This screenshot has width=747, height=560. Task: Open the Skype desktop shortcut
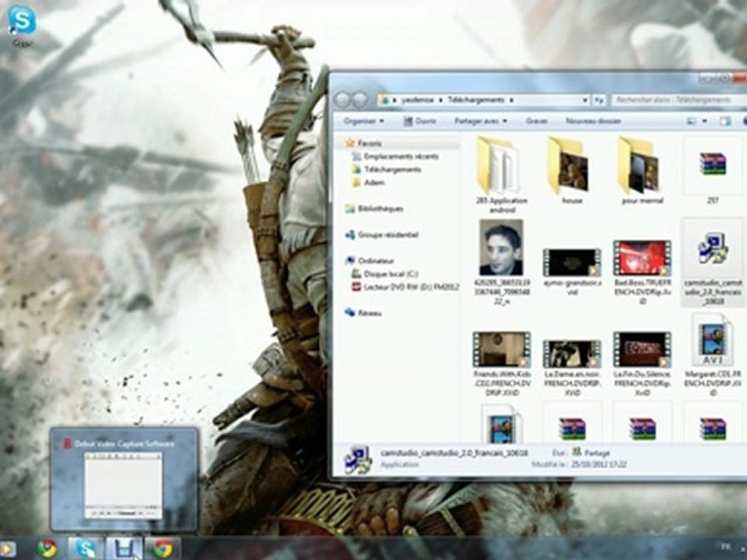tap(22, 26)
